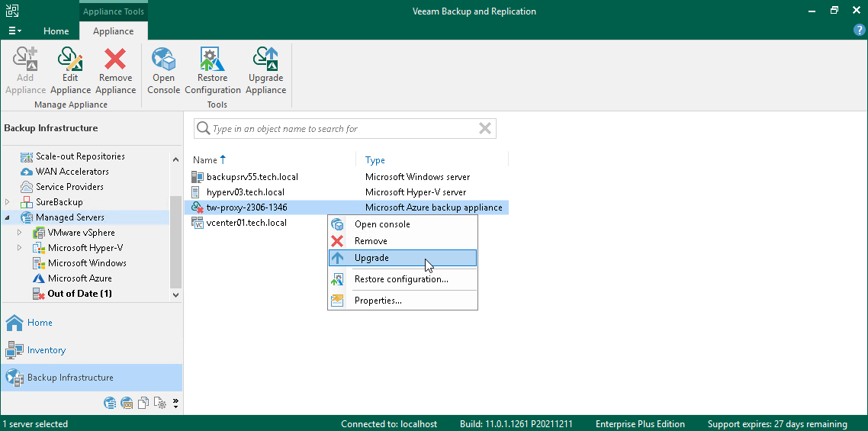The image size is (868, 431).
Task: Choose Upgrade in context menu
Action: click(403, 258)
